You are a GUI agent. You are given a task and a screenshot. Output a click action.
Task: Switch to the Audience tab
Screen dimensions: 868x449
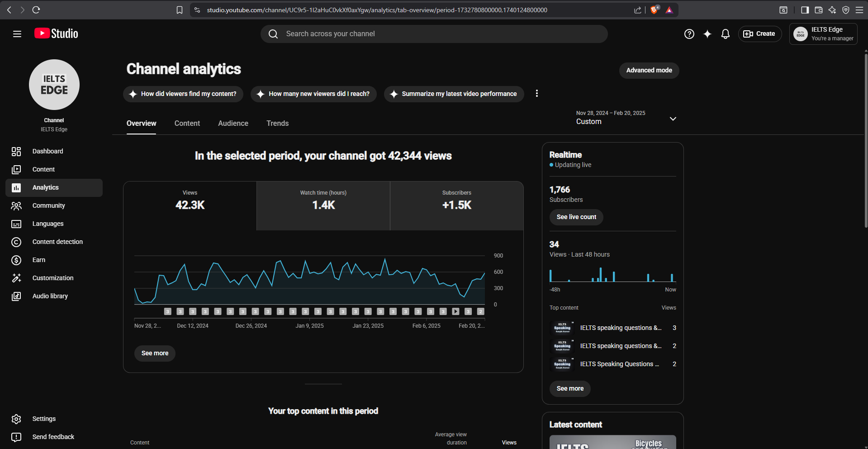[233, 124]
